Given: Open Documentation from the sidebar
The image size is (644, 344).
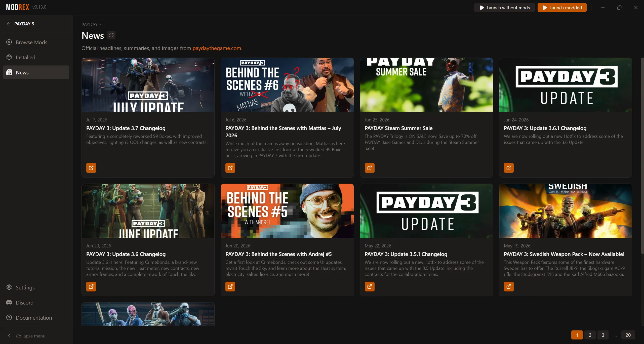Looking at the screenshot, I should pyautogui.click(x=36, y=318).
